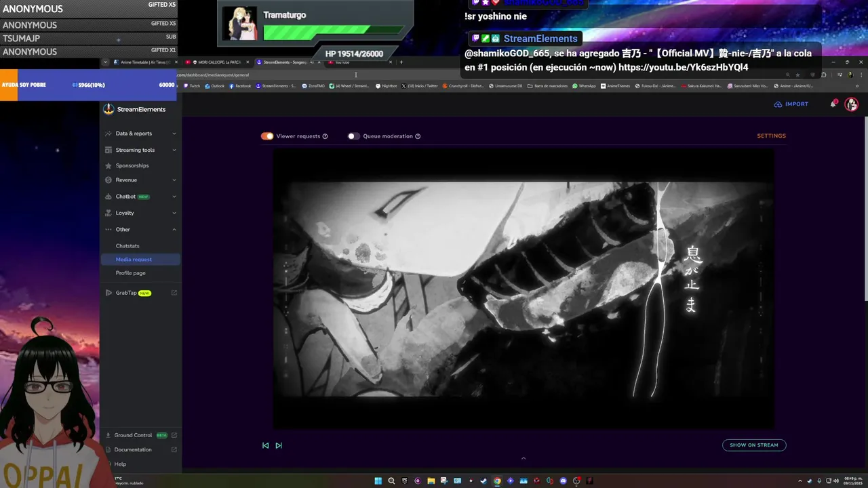Expand the Loyalty section
The height and width of the screenshot is (488, 868).
[174, 213]
